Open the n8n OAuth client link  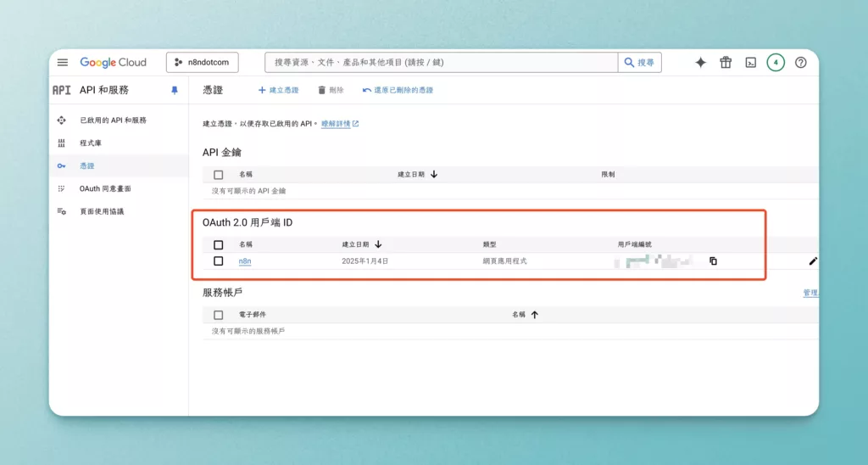pos(245,261)
